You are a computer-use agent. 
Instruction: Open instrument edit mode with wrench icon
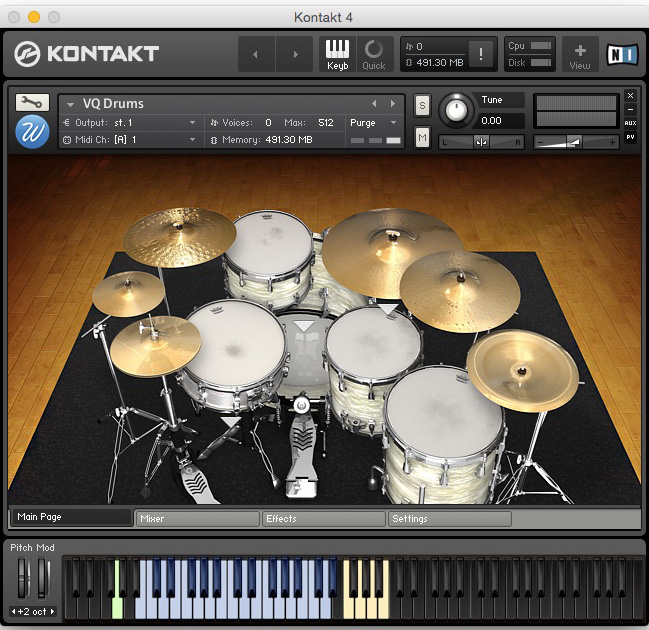32,102
